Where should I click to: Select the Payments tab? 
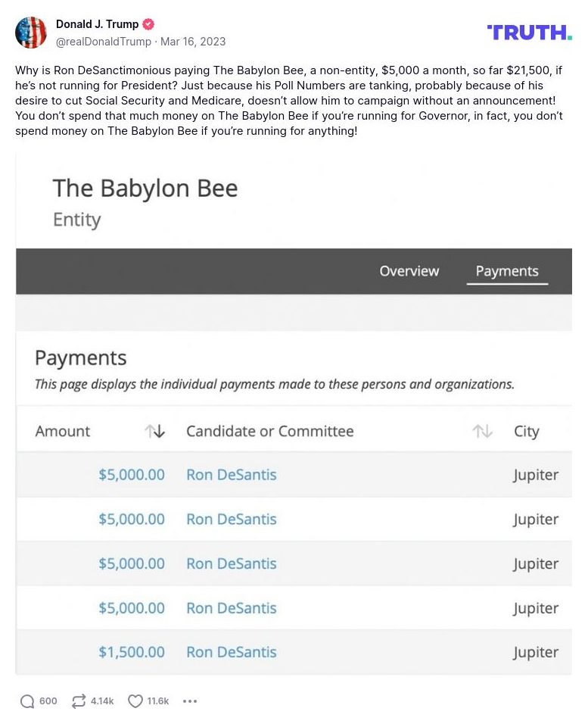tap(507, 271)
